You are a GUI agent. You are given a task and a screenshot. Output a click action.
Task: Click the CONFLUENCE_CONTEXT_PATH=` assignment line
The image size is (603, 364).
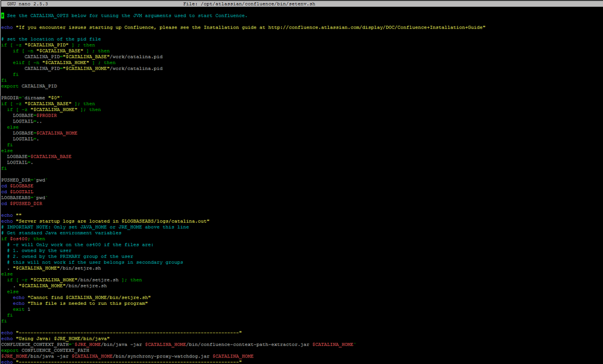[x=179, y=344]
